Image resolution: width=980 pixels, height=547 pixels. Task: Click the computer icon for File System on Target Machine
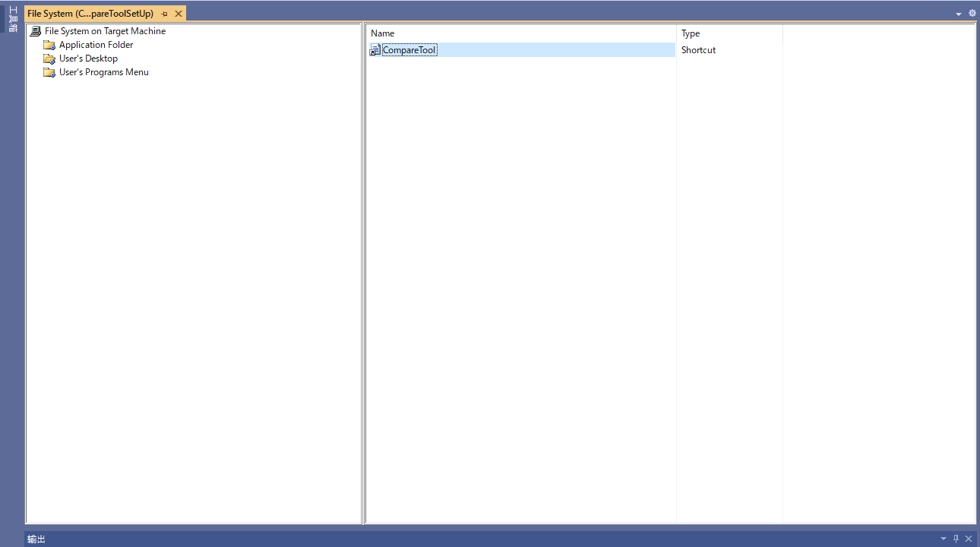[35, 31]
